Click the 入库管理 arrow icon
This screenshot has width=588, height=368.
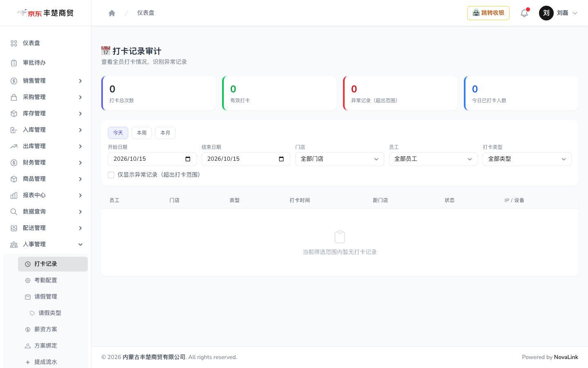coord(14,130)
